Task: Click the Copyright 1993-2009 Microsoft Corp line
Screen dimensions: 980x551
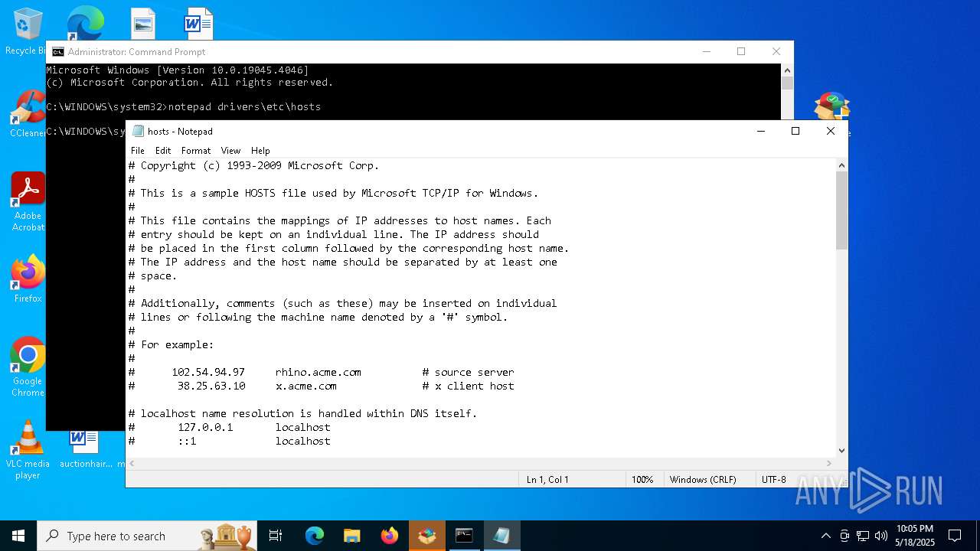Action: (x=253, y=165)
